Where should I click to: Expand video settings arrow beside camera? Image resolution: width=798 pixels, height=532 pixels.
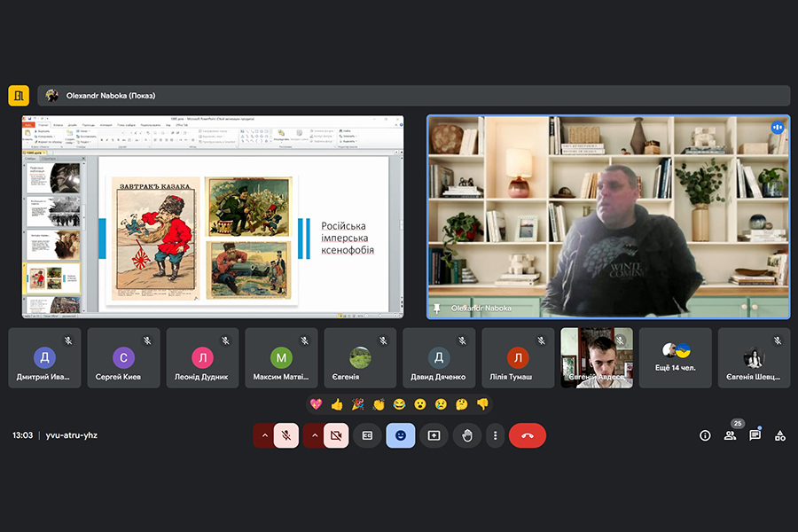pos(314,435)
